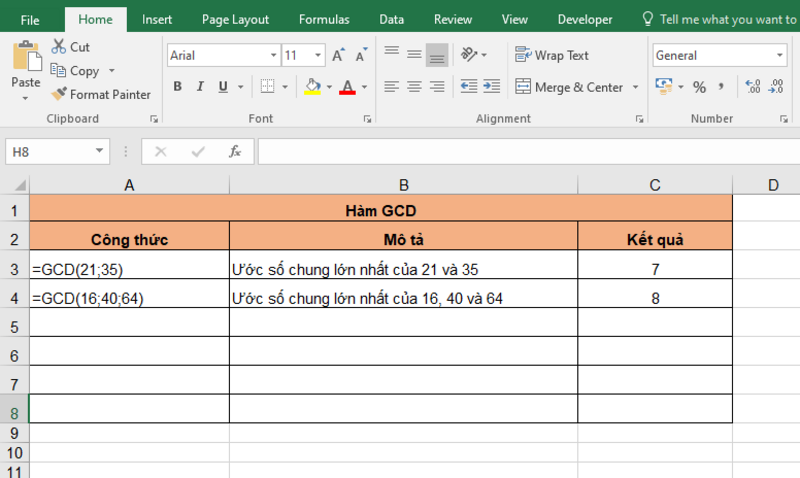This screenshot has width=800, height=478.
Task: Open the Alignment group dialog launcher
Action: click(x=639, y=119)
